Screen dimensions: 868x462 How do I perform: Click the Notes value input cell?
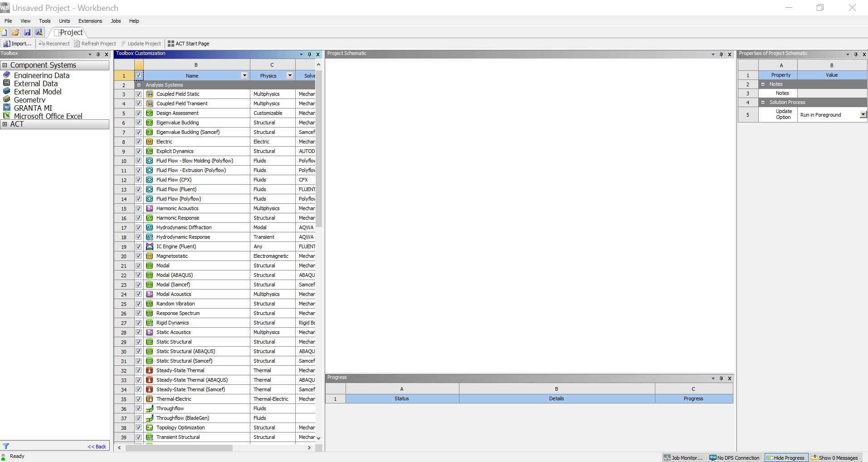click(832, 93)
